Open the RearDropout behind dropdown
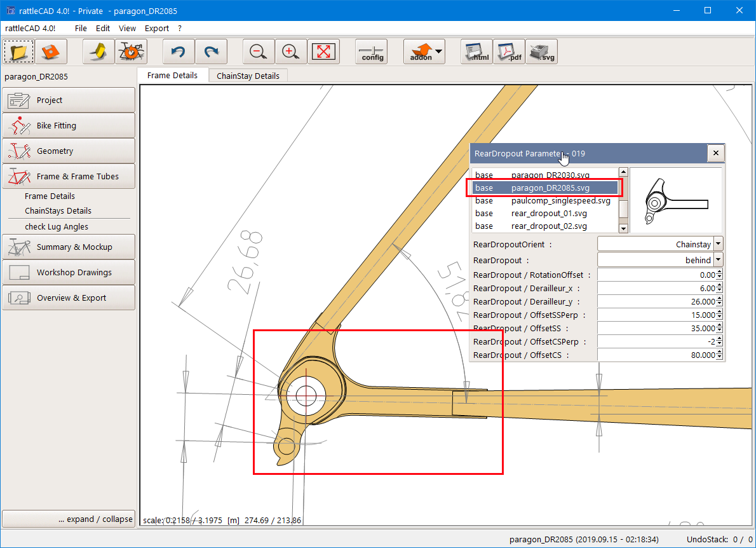This screenshot has height=548, width=756. pos(718,259)
